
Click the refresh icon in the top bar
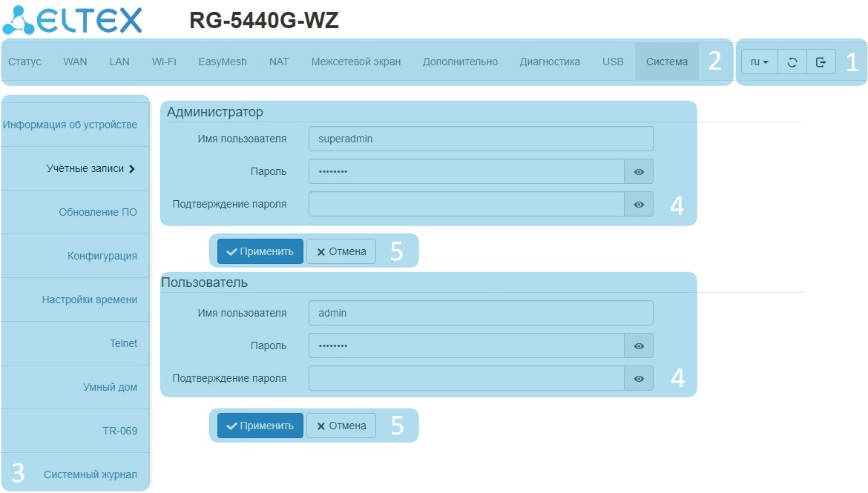pyautogui.click(x=792, y=62)
